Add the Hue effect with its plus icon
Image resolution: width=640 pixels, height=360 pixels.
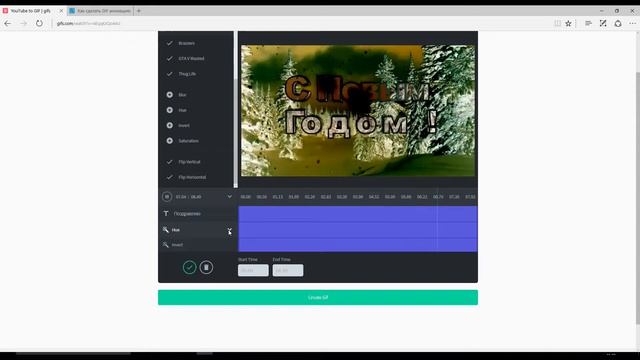(170, 110)
